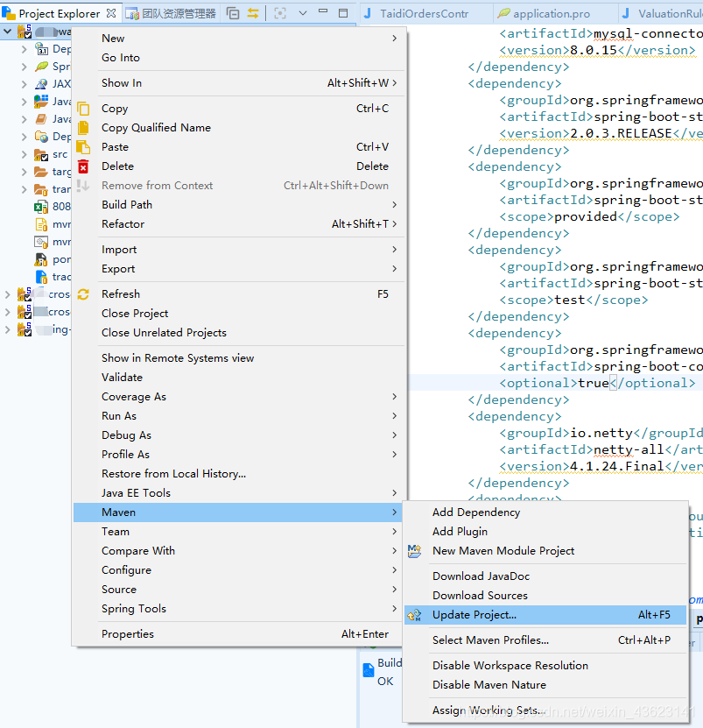Open the Team submenu

tap(239, 532)
